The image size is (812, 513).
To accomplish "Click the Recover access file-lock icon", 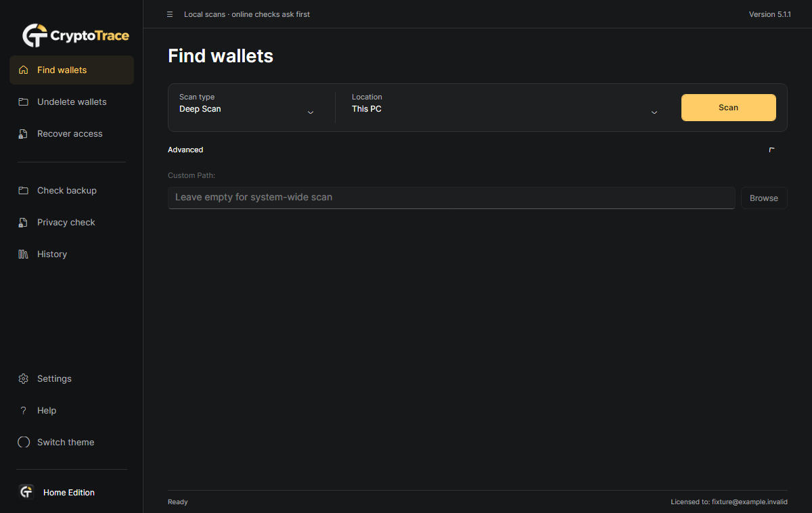I will 24,133.
